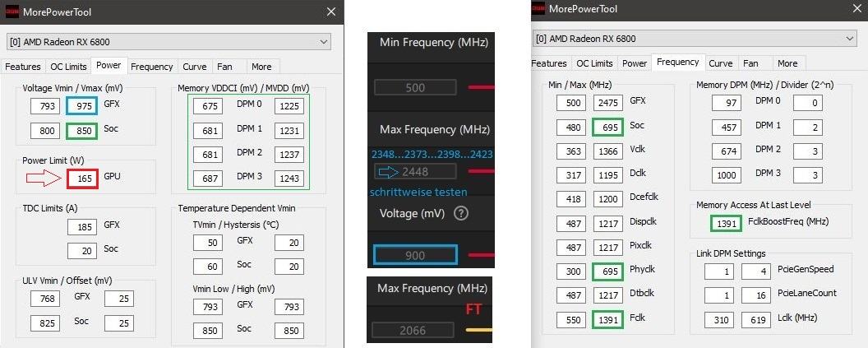Viewport: 868px width, 348px height.
Task: Switch to Features tab in Power-tab window
Action: pyautogui.click(x=23, y=67)
